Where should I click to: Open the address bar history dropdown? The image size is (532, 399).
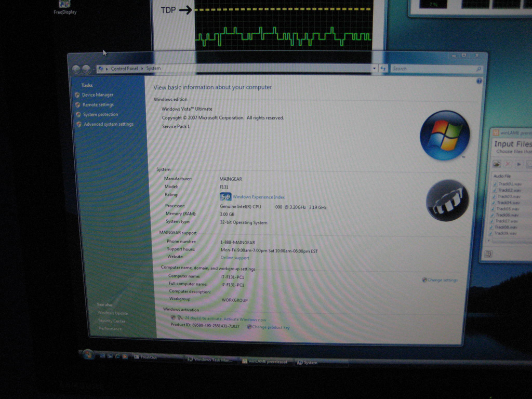point(374,69)
